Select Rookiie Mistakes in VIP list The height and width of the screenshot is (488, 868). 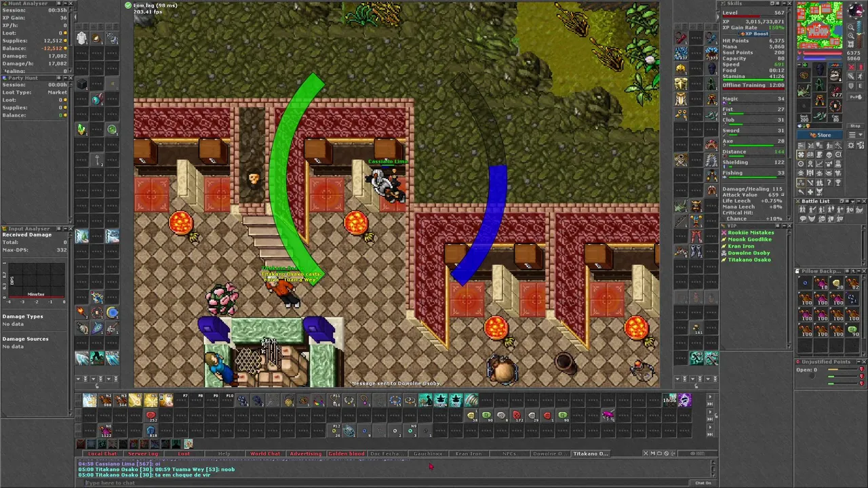pos(751,232)
